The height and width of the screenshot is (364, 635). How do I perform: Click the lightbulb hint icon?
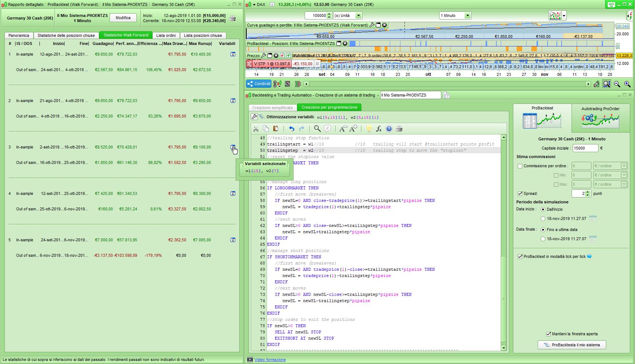(368, 129)
